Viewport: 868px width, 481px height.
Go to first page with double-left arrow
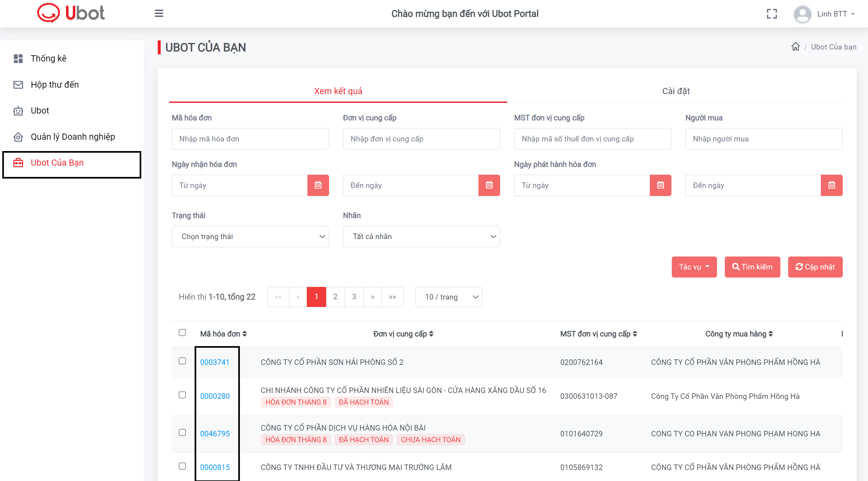pyautogui.click(x=278, y=297)
